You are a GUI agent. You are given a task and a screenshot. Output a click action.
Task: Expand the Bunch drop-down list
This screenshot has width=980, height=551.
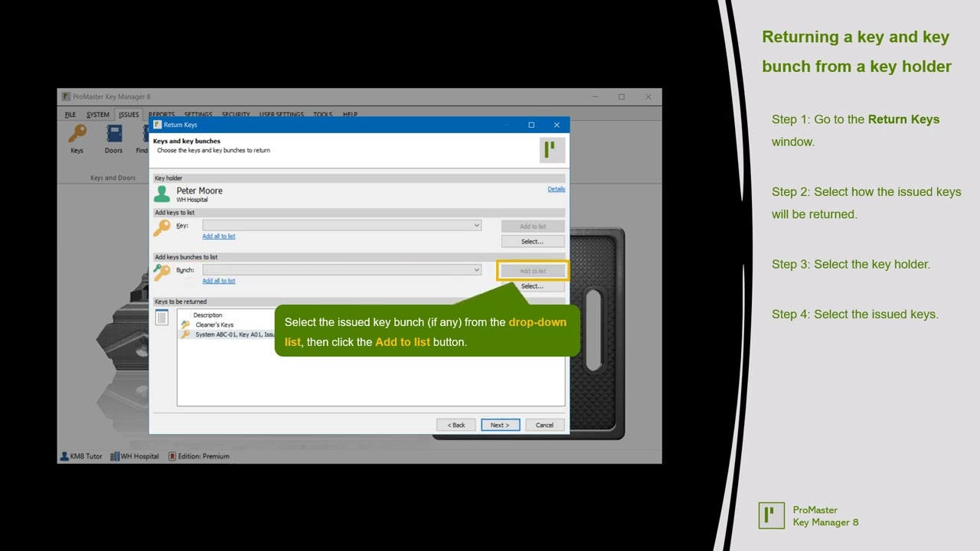[x=476, y=270]
